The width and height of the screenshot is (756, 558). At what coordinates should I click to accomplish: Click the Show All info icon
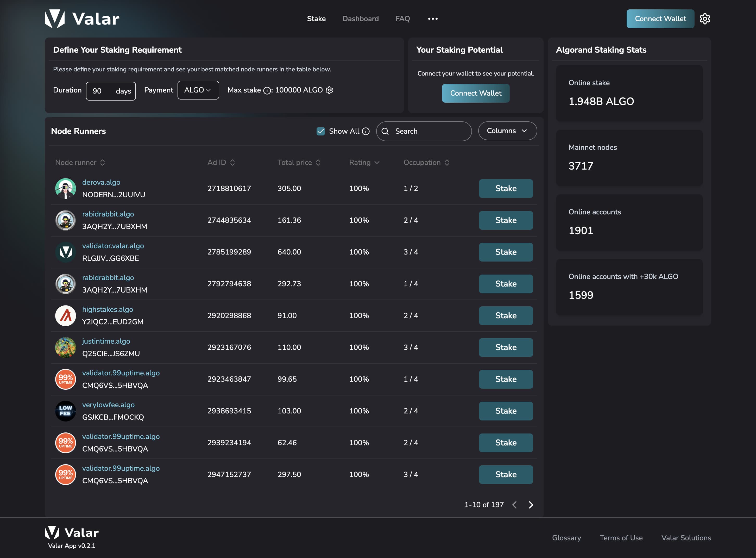(x=366, y=131)
